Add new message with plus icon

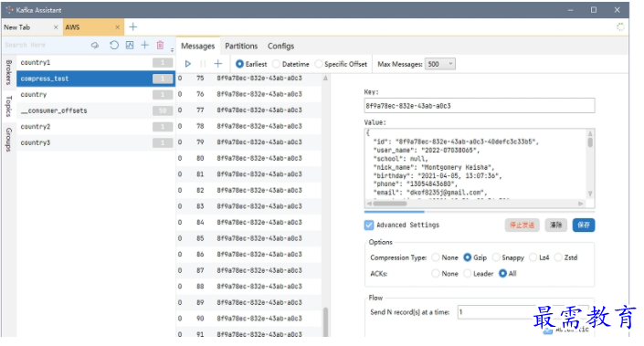tap(218, 64)
